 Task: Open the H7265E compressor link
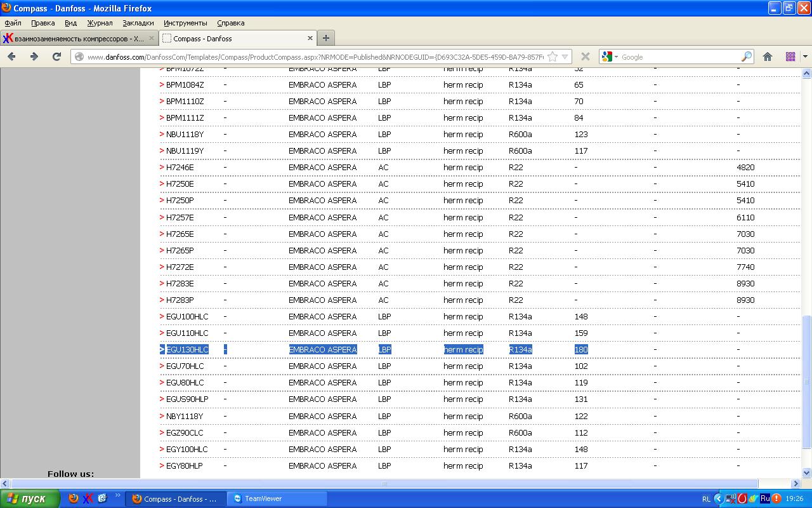[x=180, y=234]
